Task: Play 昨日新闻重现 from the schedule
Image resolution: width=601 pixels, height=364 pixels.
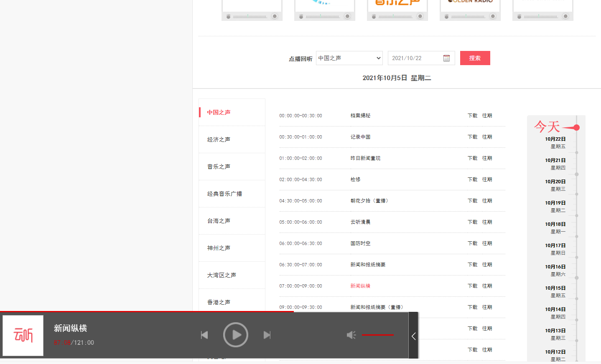Action: point(365,158)
